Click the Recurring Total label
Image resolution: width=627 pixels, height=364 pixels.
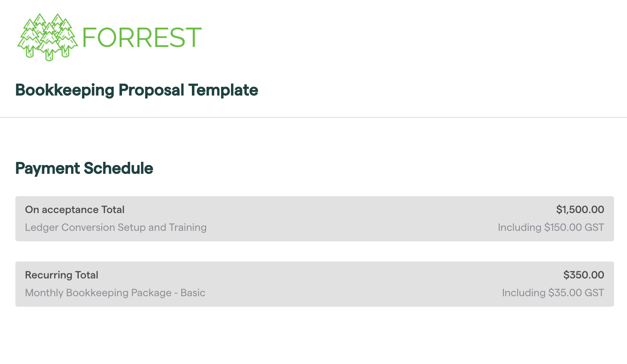coord(62,275)
